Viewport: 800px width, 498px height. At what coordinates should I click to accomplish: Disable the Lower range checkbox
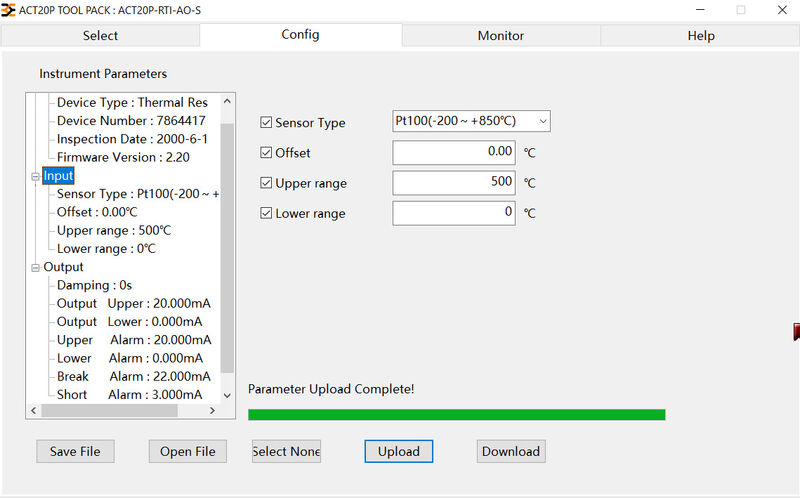coord(266,213)
